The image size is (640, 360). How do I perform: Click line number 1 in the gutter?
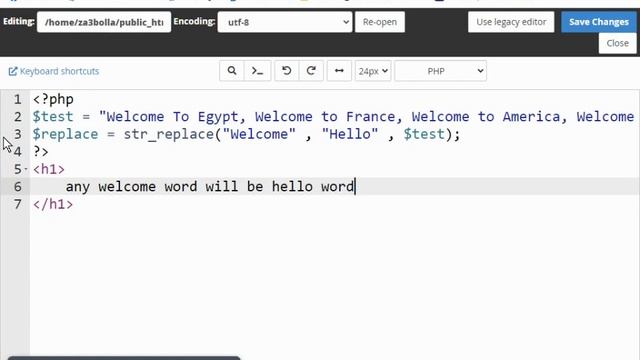pyautogui.click(x=17, y=99)
